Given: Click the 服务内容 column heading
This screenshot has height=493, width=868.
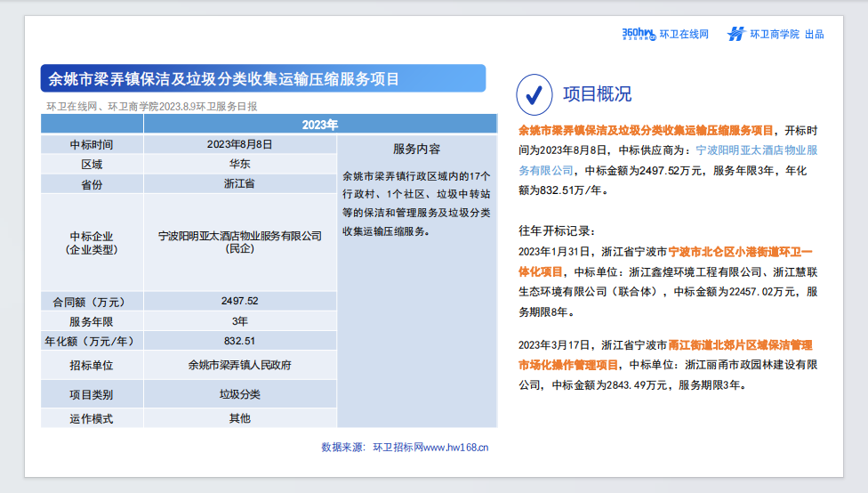Looking at the screenshot, I should click(x=417, y=149).
